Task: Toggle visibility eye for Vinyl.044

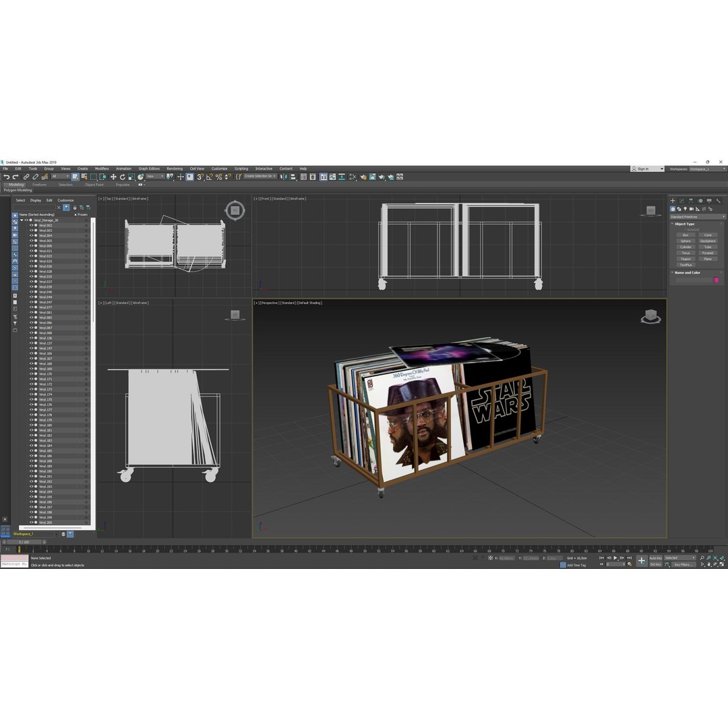Action: tap(32, 297)
